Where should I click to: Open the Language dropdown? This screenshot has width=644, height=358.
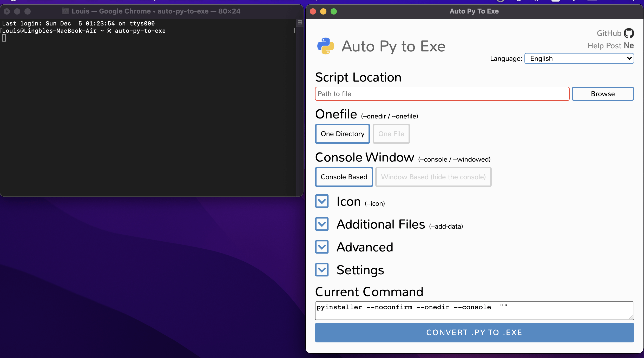(x=579, y=58)
